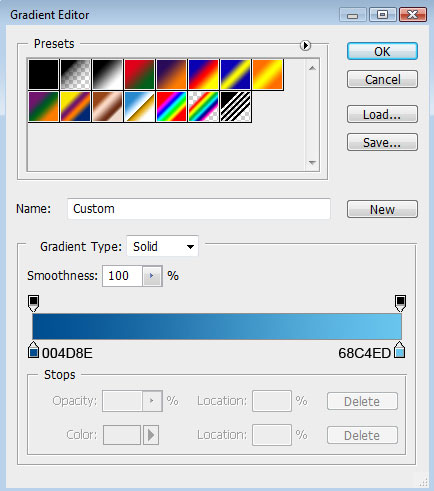The height and width of the screenshot is (491, 434).
Task: Click the Save... button
Action: pyautogui.click(x=382, y=142)
